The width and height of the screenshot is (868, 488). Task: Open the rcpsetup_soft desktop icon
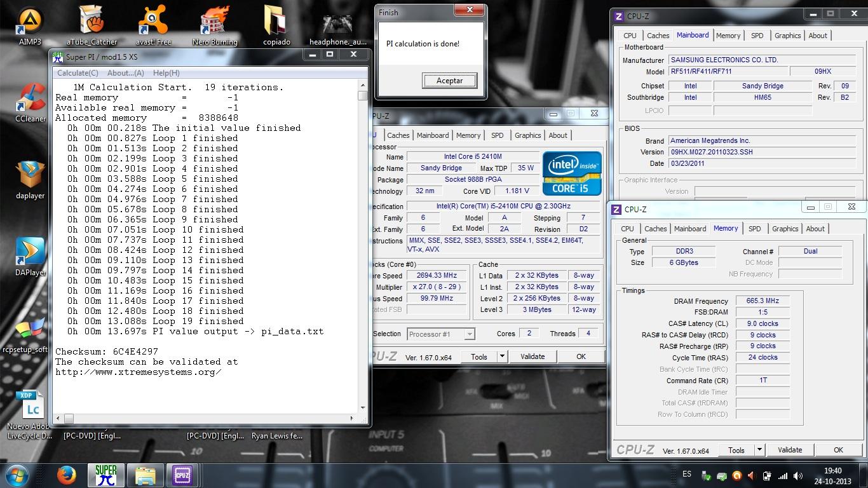[25, 335]
